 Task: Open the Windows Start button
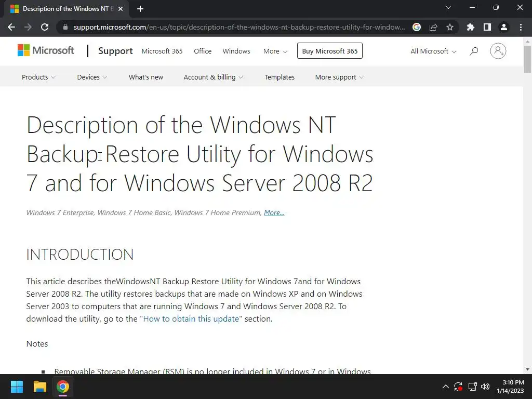pyautogui.click(x=17, y=387)
